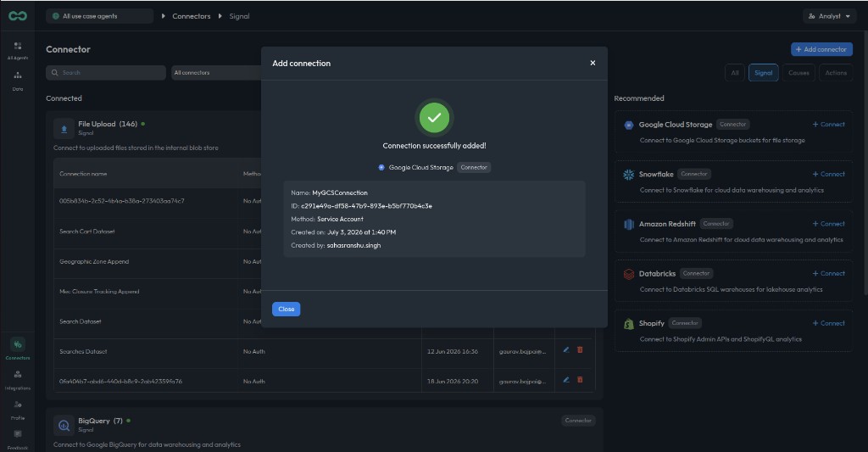Go to Connectors in the breadcrumb

[x=191, y=16]
